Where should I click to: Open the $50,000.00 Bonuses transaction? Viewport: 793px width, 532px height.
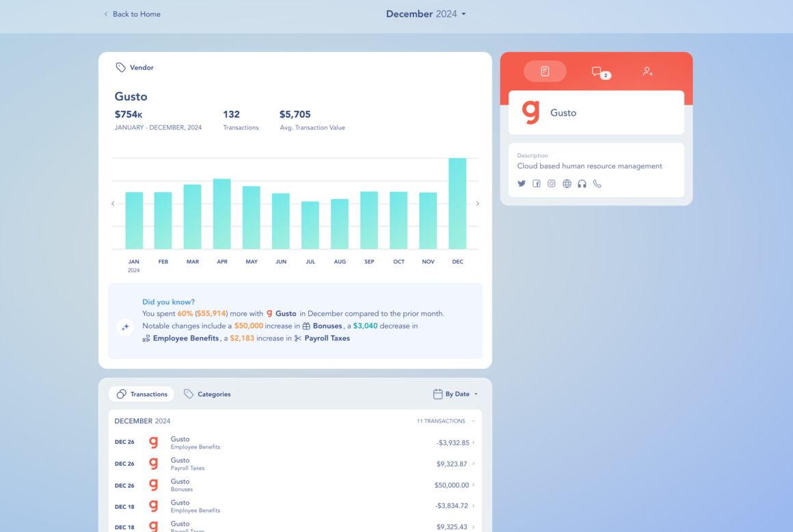click(295, 485)
